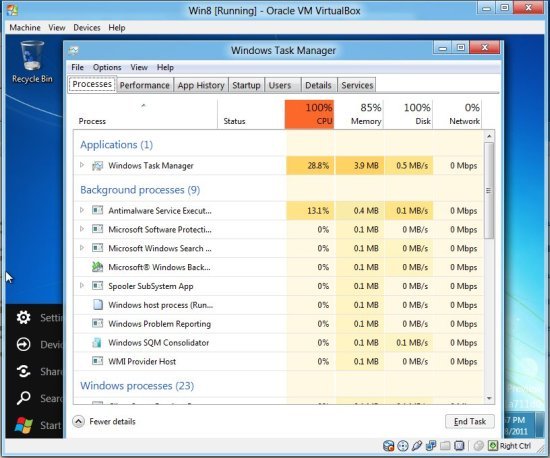
Task: Open the Recycle Bin desktop icon
Action: click(x=32, y=61)
